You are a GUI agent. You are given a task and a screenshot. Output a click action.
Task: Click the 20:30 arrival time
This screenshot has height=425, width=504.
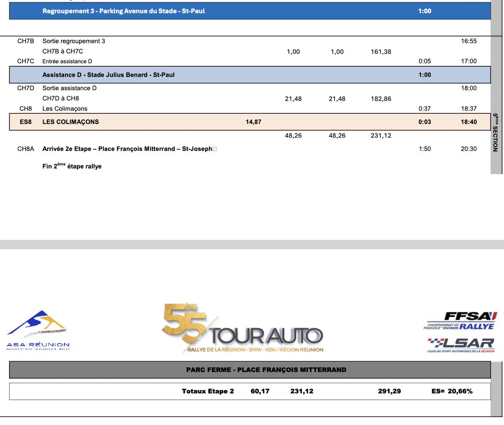click(x=468, y=149)
